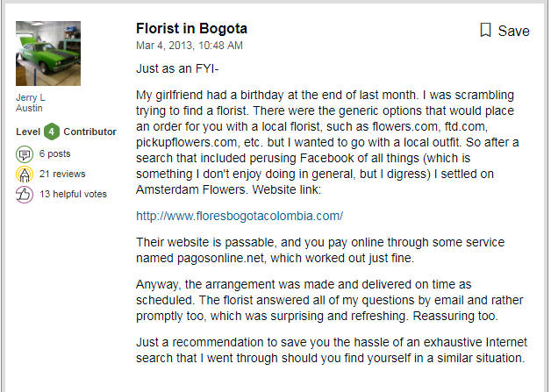This screenshot has height=392, width=551.
Task: View the "6 posts" count
Action: pos(55,153)
